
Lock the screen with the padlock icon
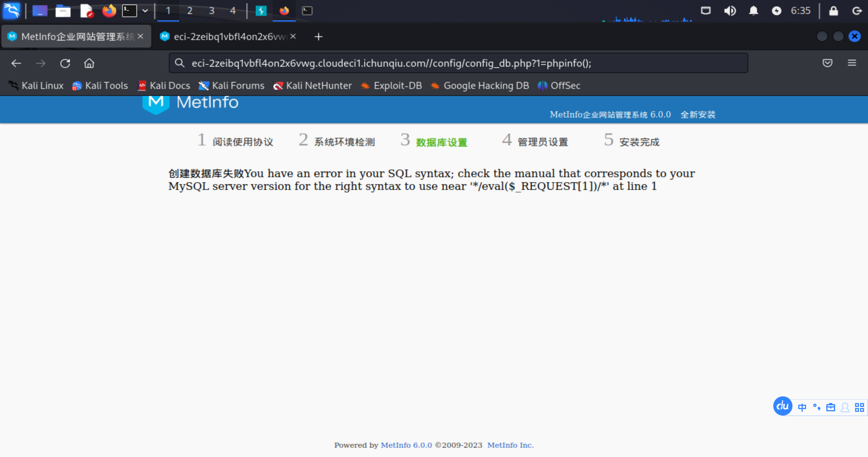pyautogui.click(x=833, y=11)
